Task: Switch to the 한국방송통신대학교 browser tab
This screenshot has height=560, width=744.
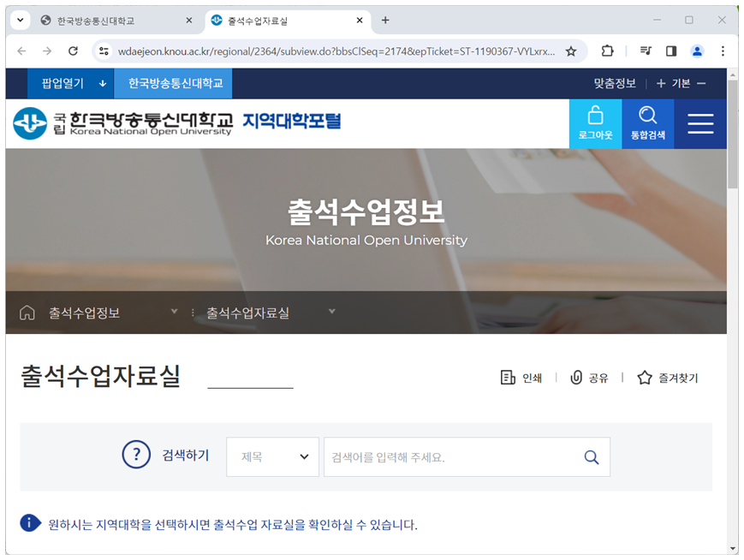Action: pos(114,21)
